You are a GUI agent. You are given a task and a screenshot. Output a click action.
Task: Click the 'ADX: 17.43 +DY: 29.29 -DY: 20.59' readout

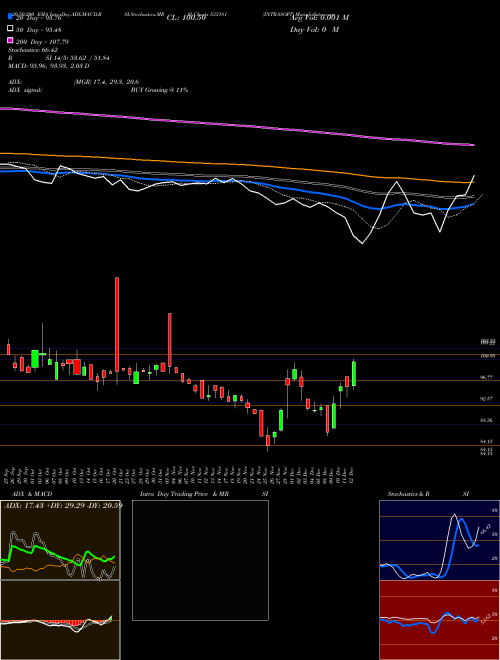point(63,505)
